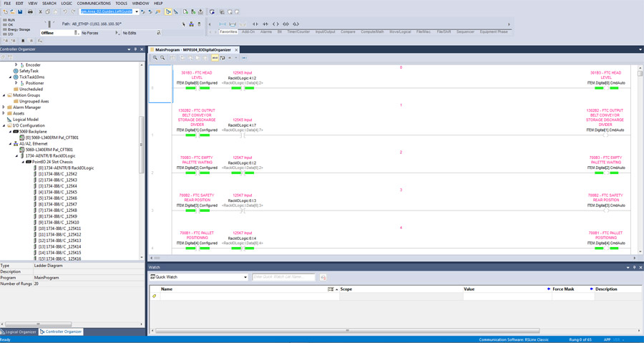Click the Quick Watch list name input field
The width and height of the screenshot is (644, 343).
coord(283,277)
